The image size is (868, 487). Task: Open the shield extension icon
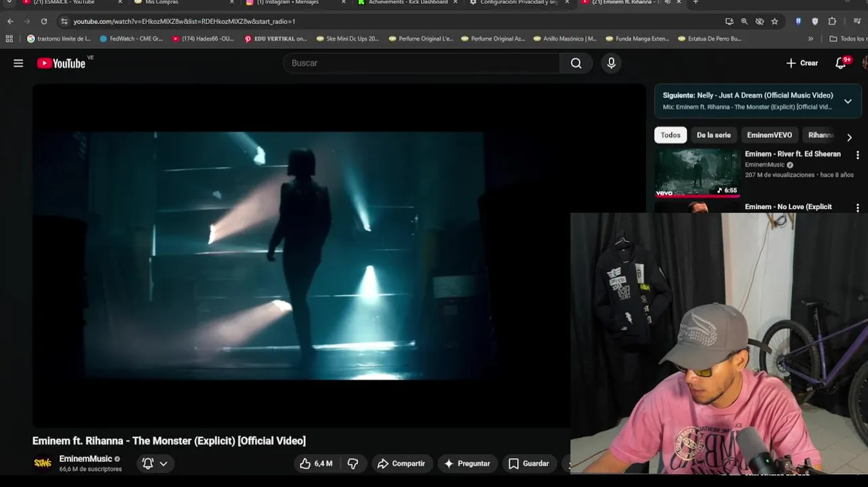[815, 22]
